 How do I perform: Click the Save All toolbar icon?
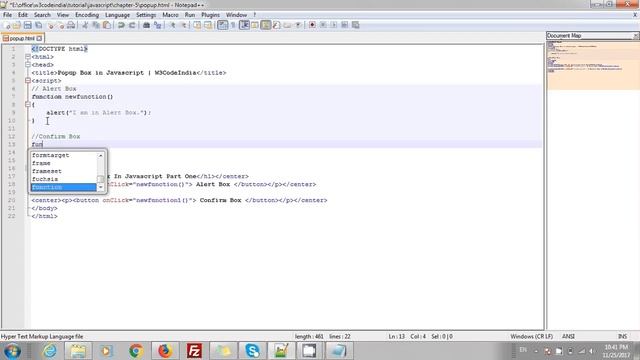pos(39,25)
